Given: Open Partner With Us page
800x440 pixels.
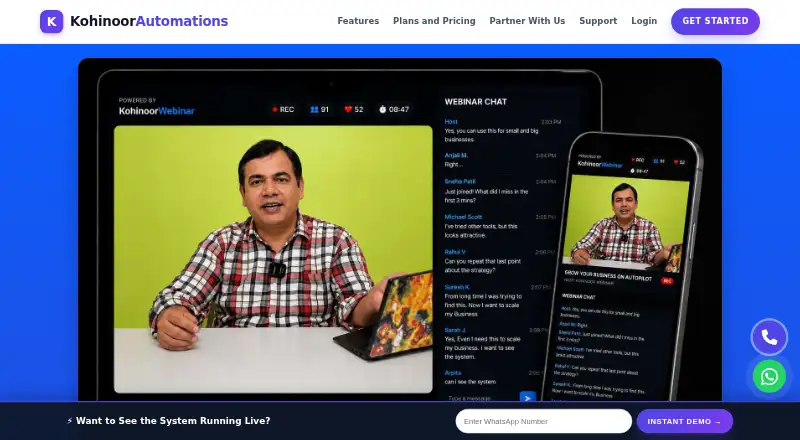Looking at the screenshot, I should click(x=527, y=21).
